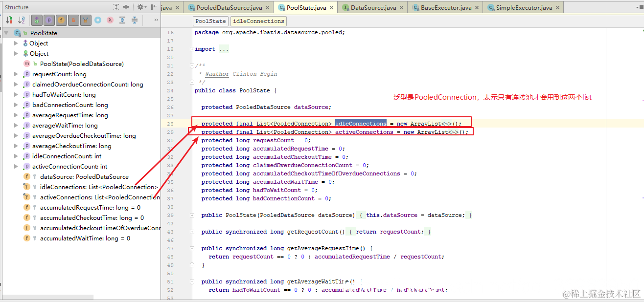Hide the Structure panel

(154, 7)
